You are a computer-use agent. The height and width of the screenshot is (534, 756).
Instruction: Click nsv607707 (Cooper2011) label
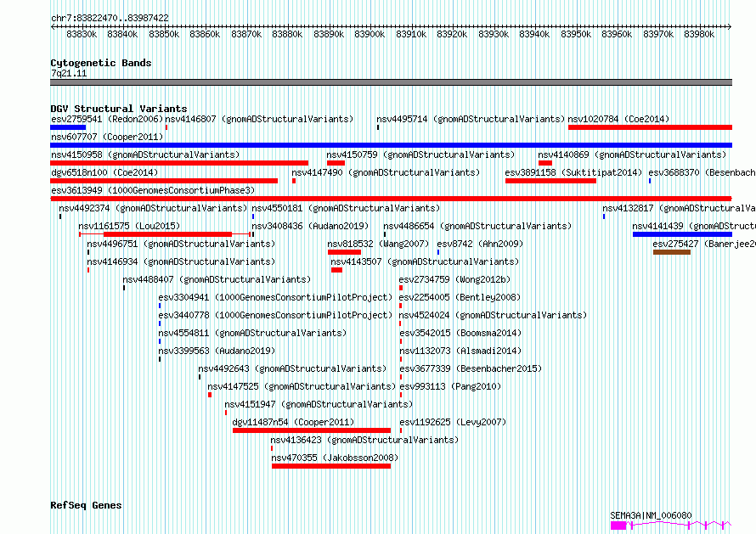coord(107,137)
